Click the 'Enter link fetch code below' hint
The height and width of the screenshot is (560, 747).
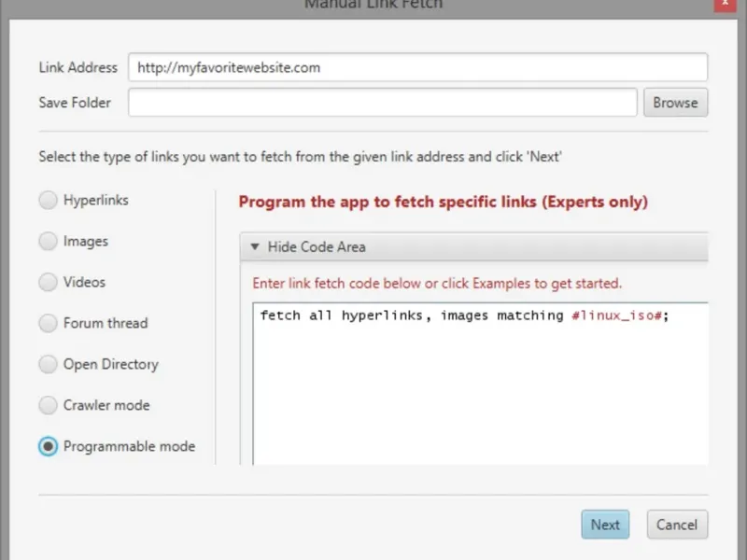437,284
